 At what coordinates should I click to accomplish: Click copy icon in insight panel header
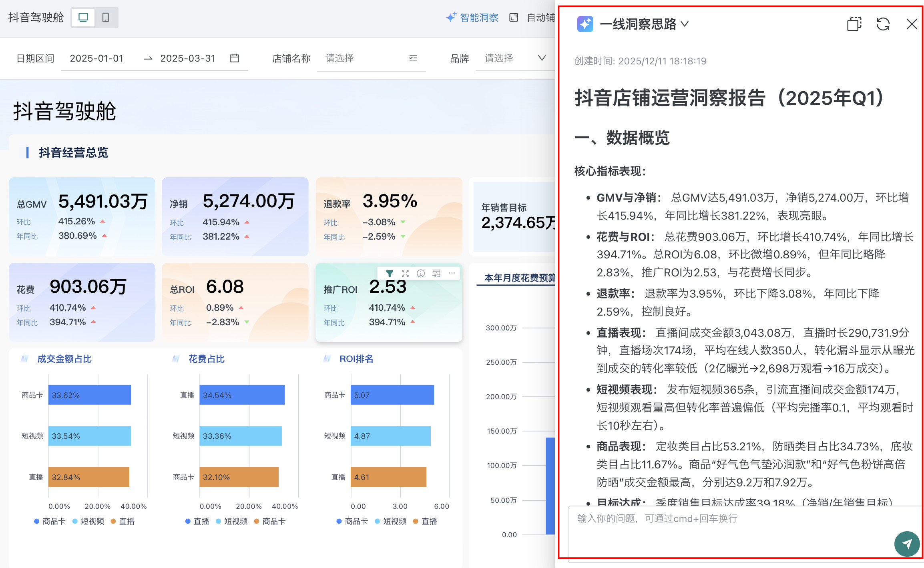[x=854, y=24]
